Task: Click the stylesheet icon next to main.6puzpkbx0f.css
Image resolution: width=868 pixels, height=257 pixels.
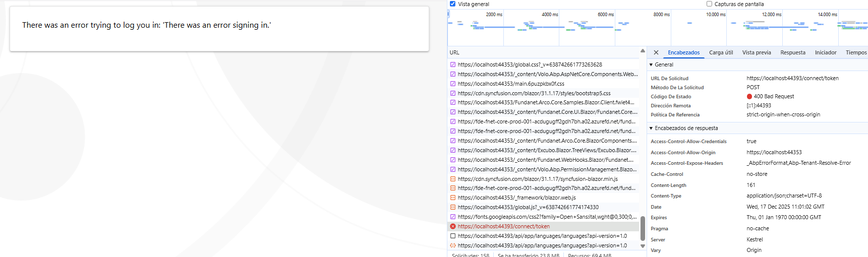Action: point(452,84)
